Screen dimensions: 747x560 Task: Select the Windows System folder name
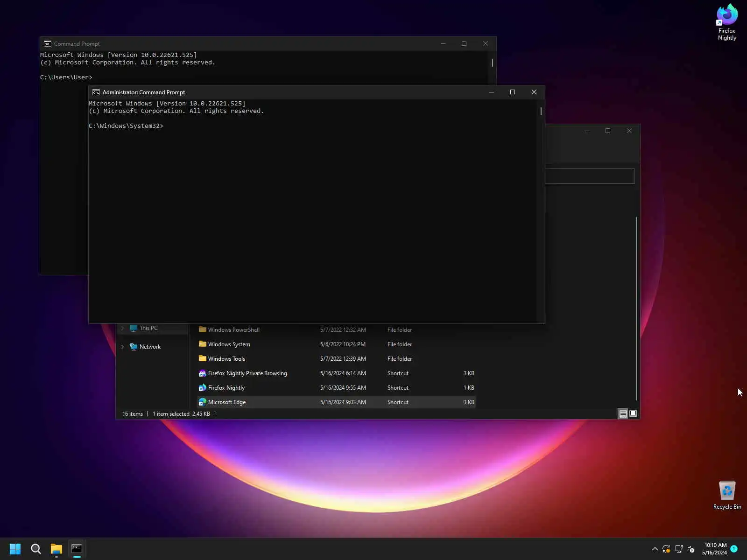pos(229,344)
